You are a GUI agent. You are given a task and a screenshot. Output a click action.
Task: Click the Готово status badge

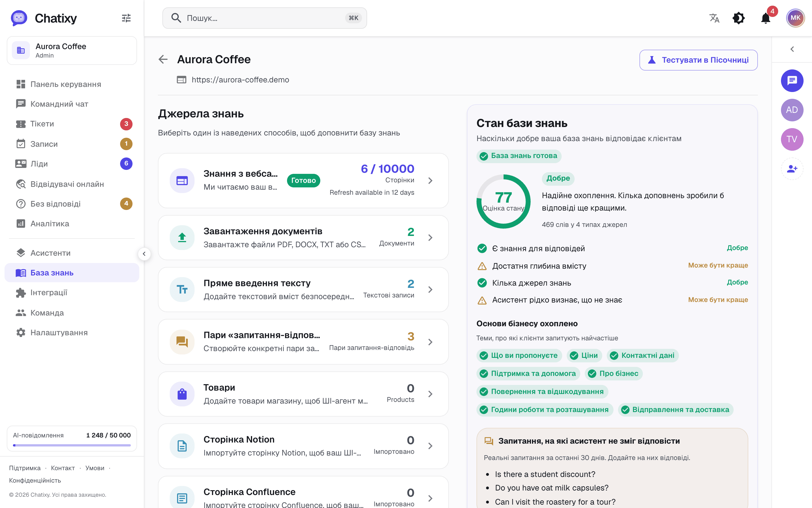point(303,180)
